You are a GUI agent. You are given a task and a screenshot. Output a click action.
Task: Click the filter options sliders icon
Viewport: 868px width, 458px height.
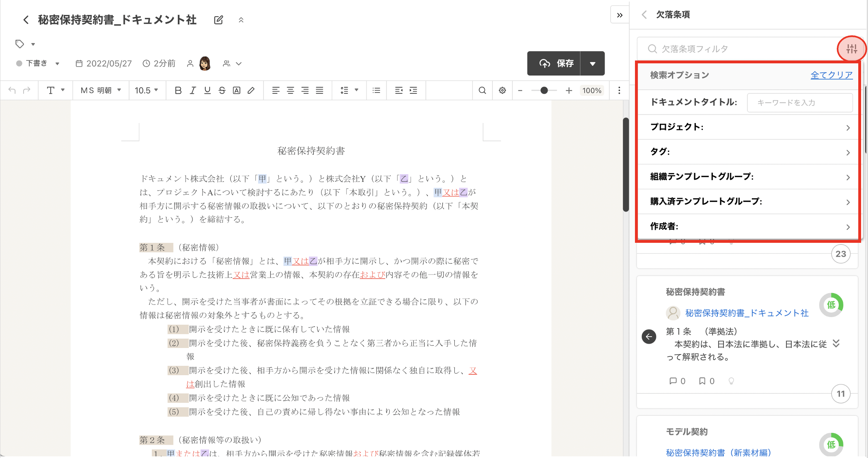(x=851, y=49)
